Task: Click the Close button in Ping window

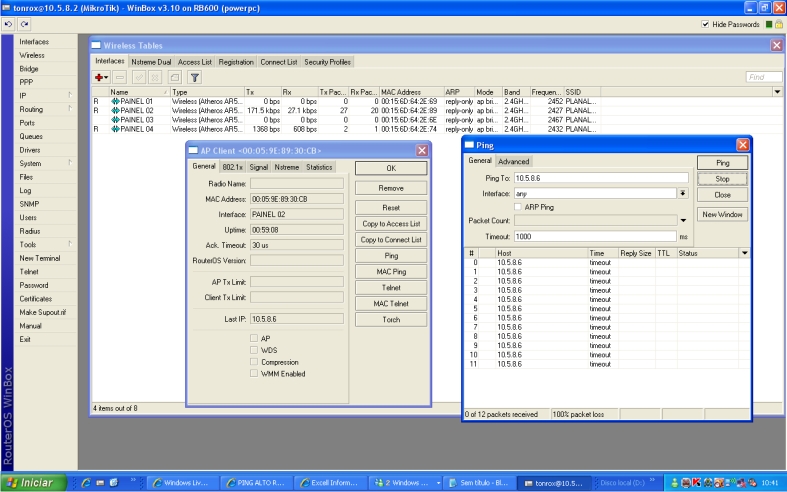Action: (722, 195)
